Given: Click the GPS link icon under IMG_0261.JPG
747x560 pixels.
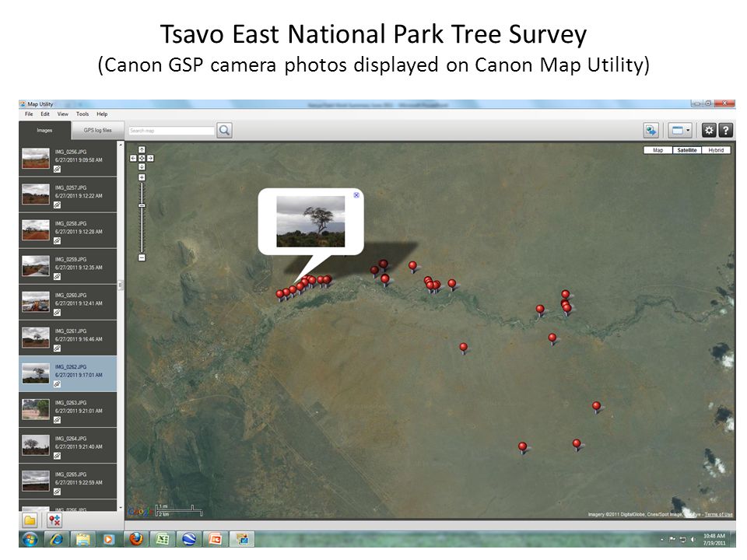Looking at the screenshot, I should (x=57, y=348).
